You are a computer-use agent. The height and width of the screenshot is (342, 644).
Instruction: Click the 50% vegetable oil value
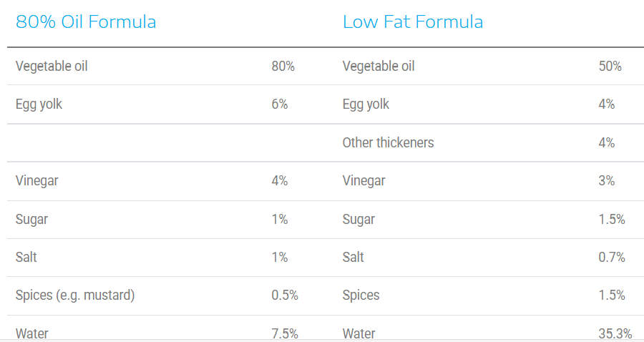click(x=610, y=67)
